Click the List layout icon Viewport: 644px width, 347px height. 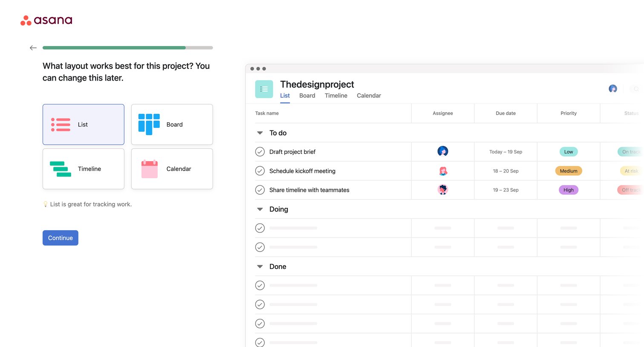(61, 124)
